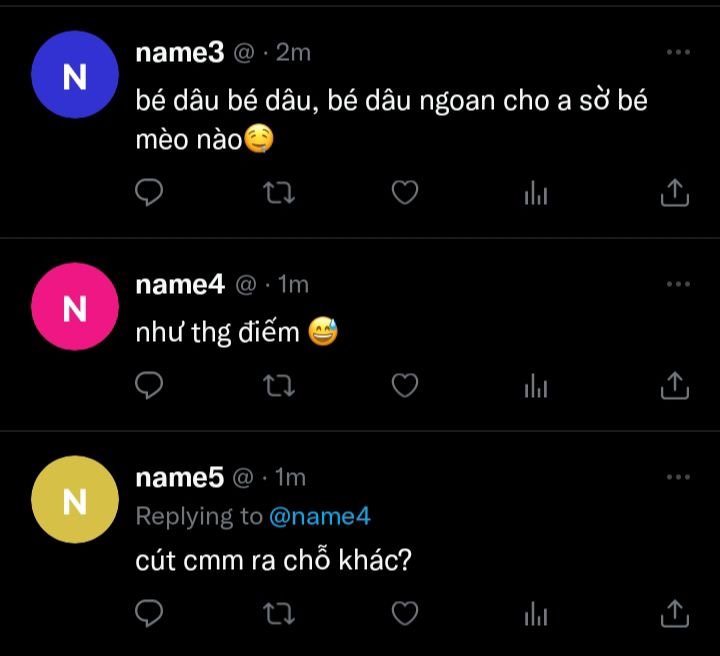Click name5's yellow profile avatar

(x=75, y=500)
